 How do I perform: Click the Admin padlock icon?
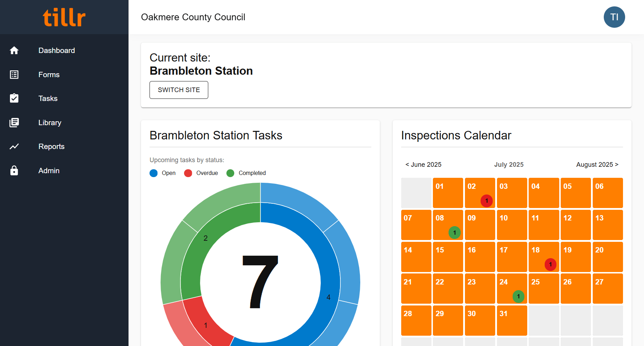(x=14, y=171)
